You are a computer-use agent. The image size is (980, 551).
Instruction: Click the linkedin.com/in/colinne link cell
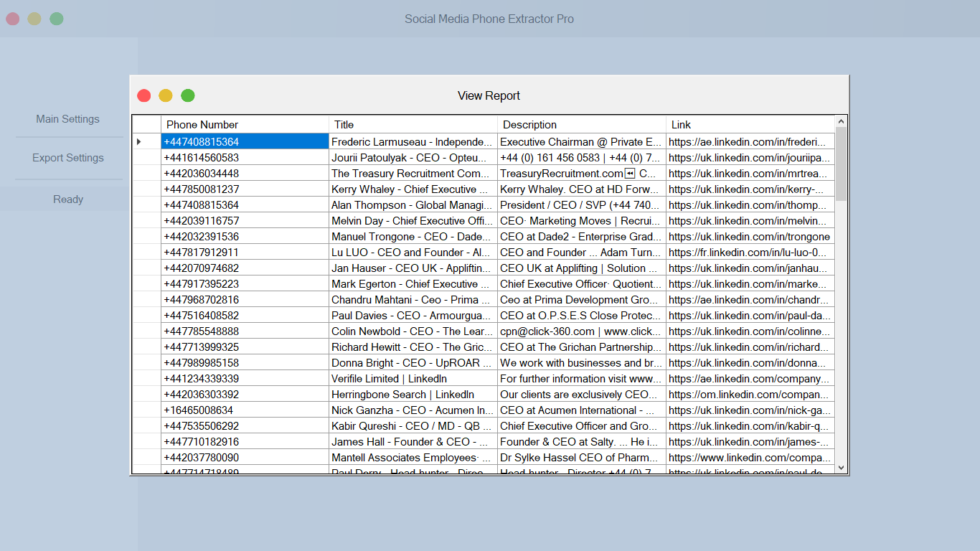(750, 331)
